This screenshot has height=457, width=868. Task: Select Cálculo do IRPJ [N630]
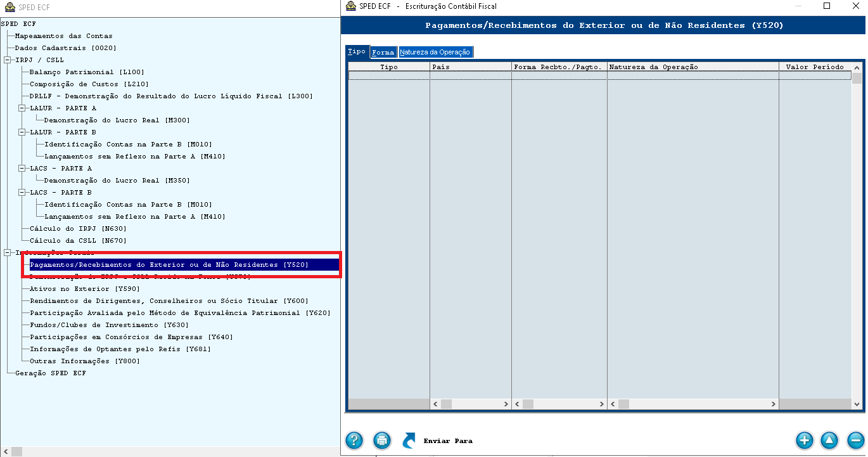pos(79,229)
